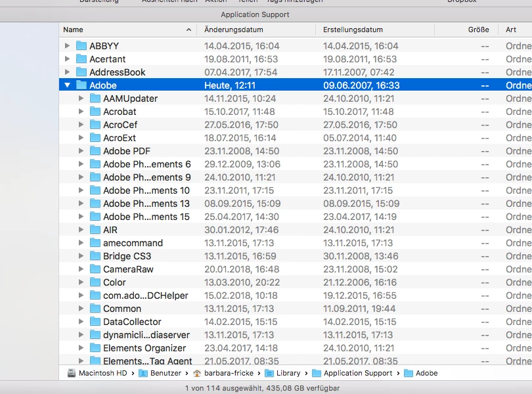
Task: Select the Adobe Ph...ements 6 row
Action: tap(296, 164)
